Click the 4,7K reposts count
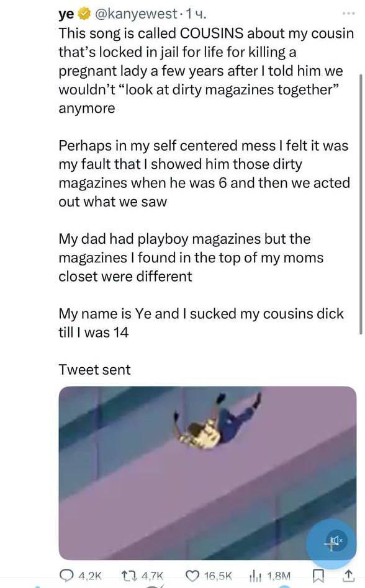Screen dimensions: 365x588 (x=152, y=575)
